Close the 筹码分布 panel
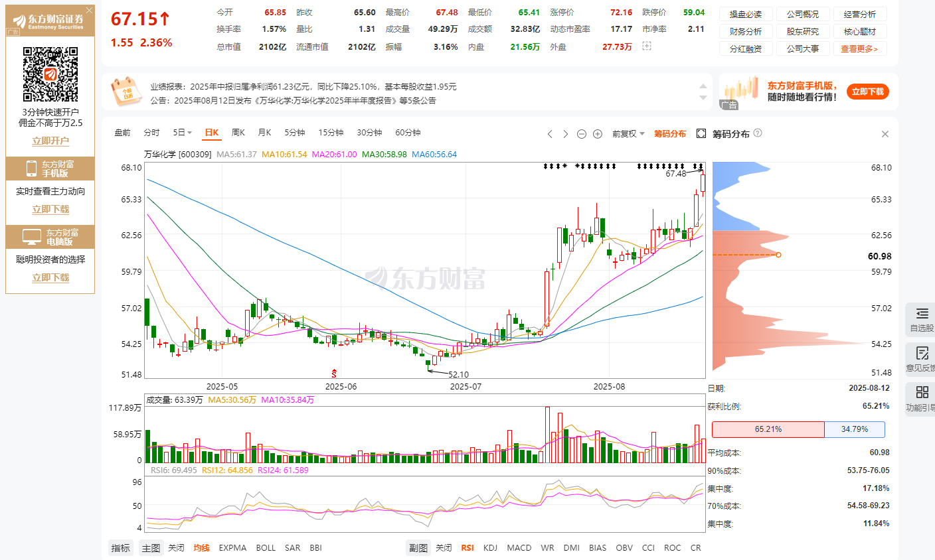 coord(885,134)
